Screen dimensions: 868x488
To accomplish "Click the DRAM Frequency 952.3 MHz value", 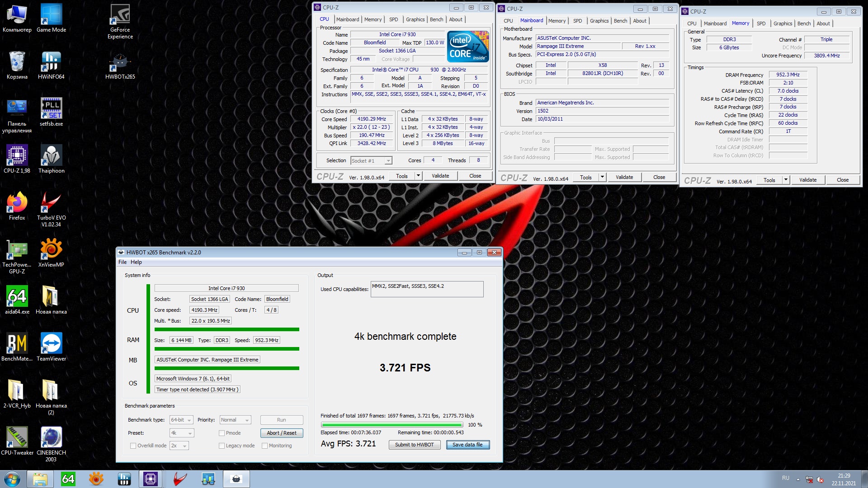I will (788, 75).
